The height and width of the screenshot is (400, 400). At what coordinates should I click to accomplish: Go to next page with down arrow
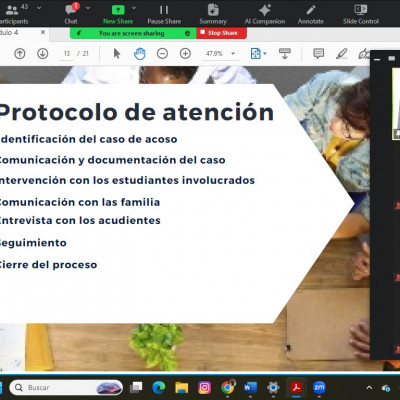point(43,53)
